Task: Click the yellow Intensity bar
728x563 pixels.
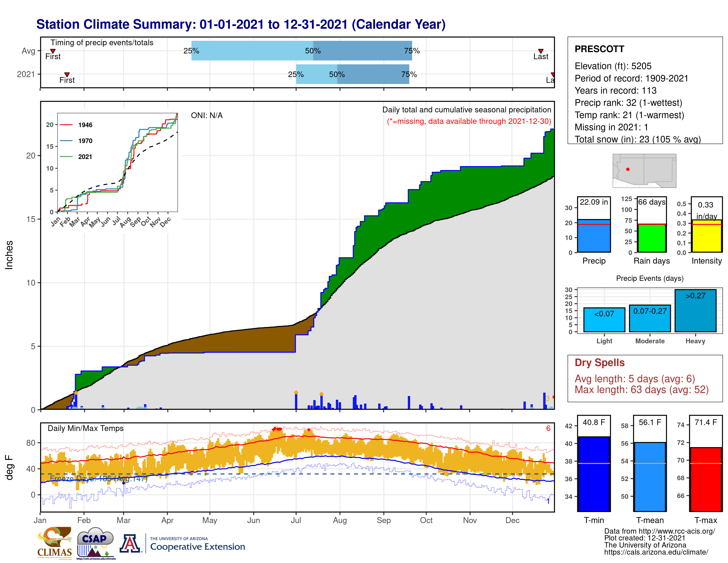Action: click(x=706, y=236)
